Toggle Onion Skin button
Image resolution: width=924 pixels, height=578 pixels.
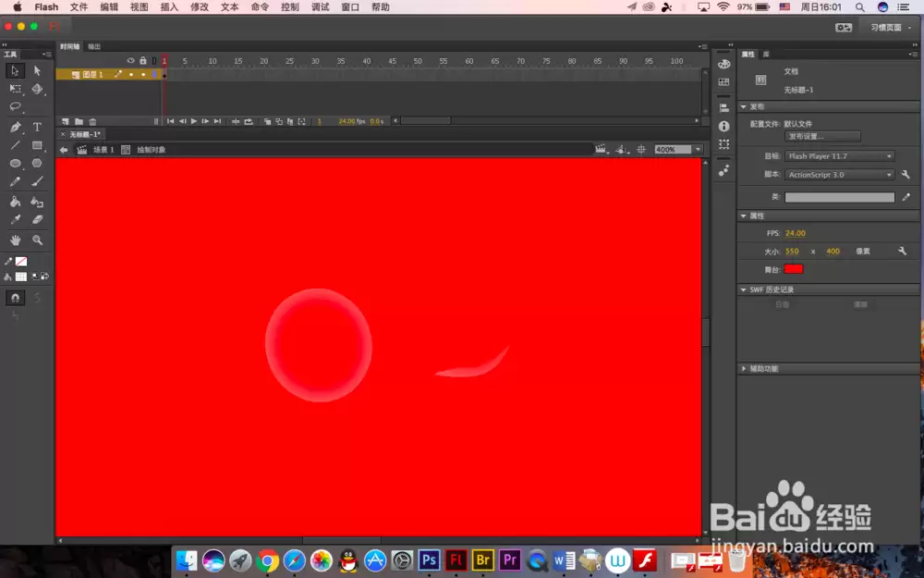coord(268,121)
